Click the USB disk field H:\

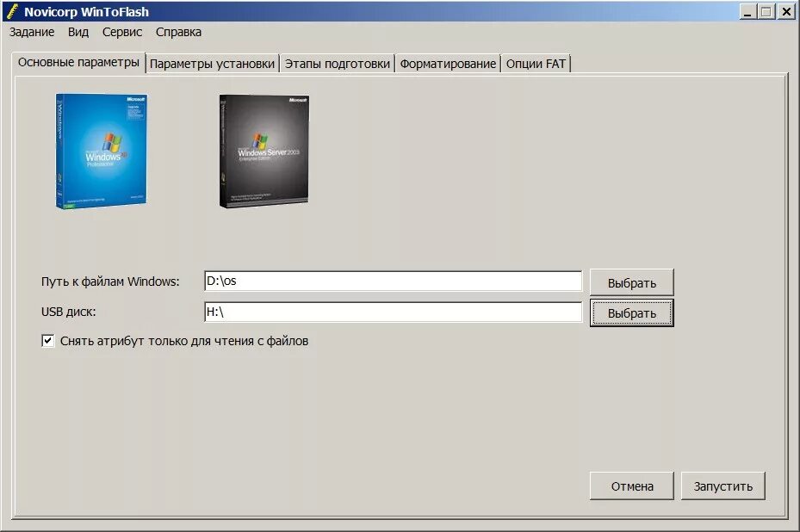coord(393,312)
